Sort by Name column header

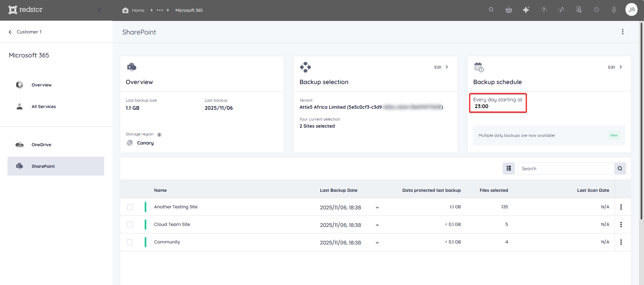click(160, 190)
